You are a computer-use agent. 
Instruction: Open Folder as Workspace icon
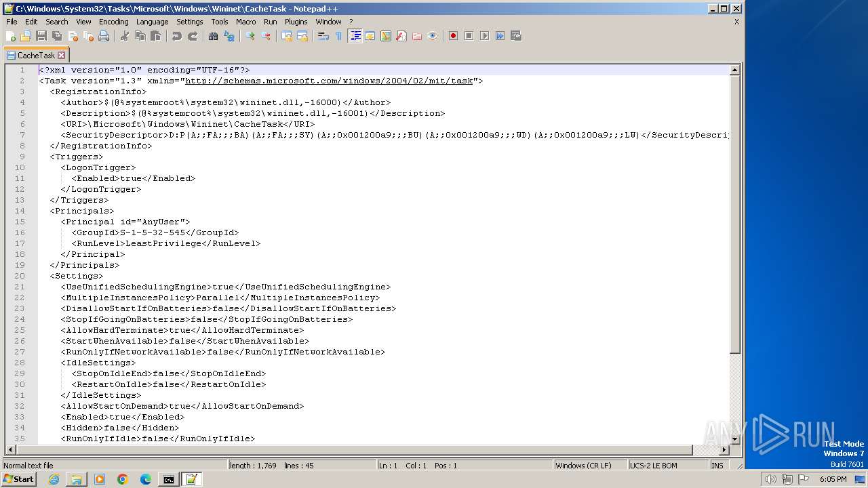point(417,36)
